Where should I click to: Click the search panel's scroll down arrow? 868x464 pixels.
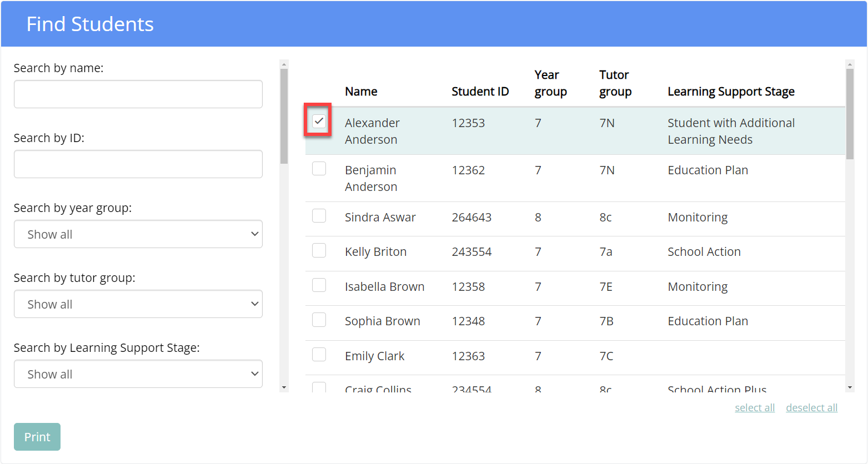tap(284, 387)
